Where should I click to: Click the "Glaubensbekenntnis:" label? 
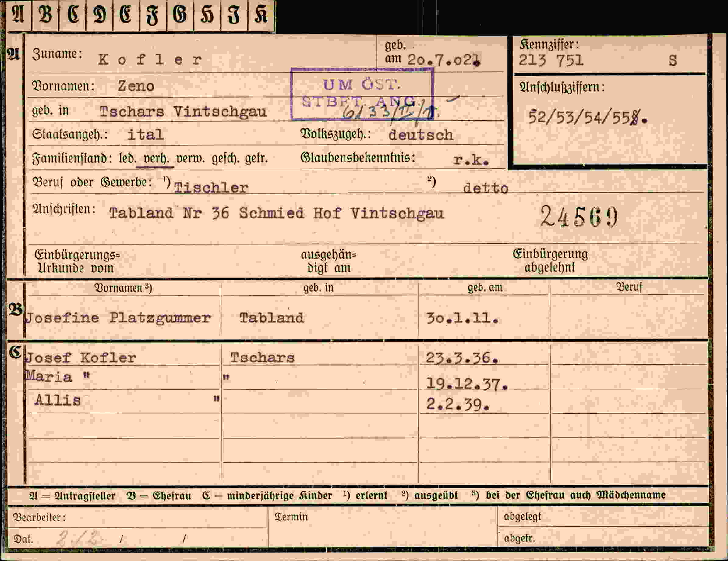[x=358, y=158]
